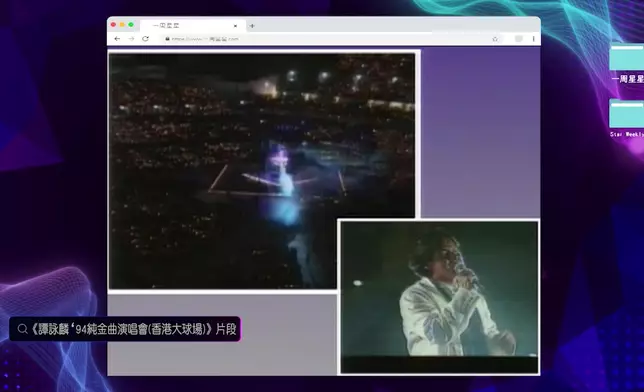Screen dimensions: 644x392
Task: Click the bookmark star icon in address bar
Action: 495,39
